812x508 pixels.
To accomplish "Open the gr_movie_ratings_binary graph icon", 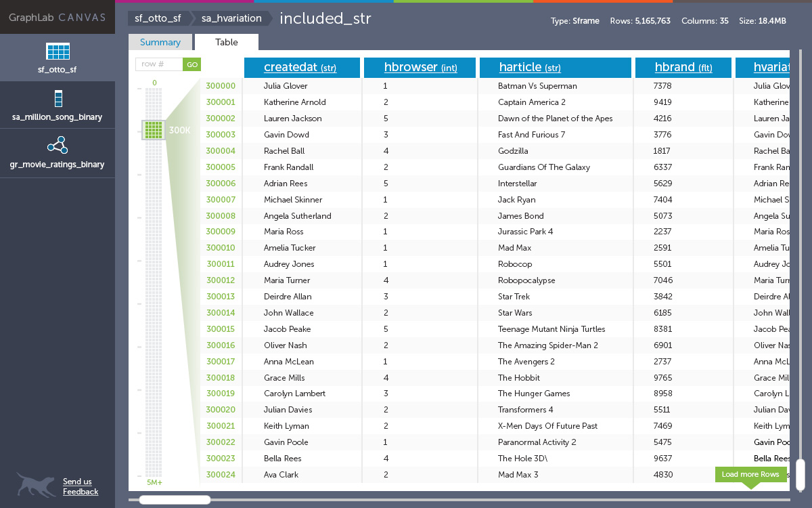I will pos(58,145).
